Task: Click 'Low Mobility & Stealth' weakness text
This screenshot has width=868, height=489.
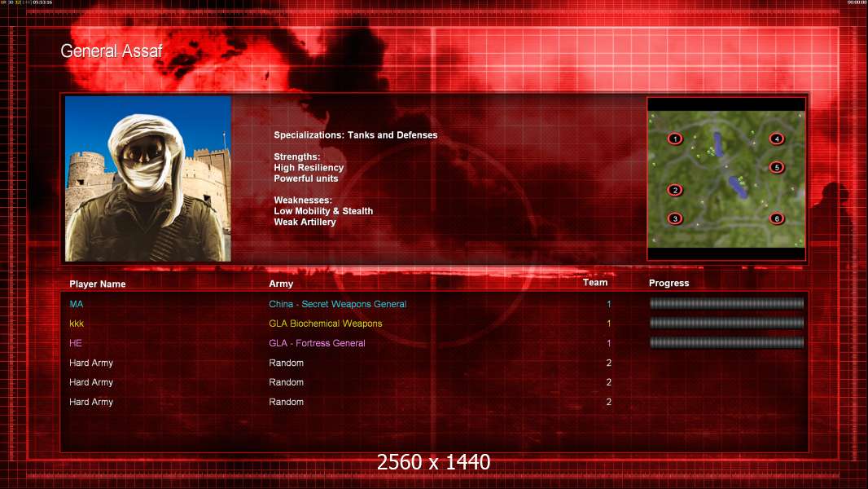Action: coord(323,211)
